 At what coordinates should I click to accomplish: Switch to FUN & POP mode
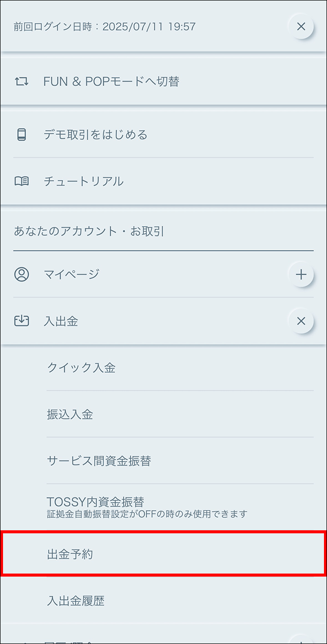[111, 82]
